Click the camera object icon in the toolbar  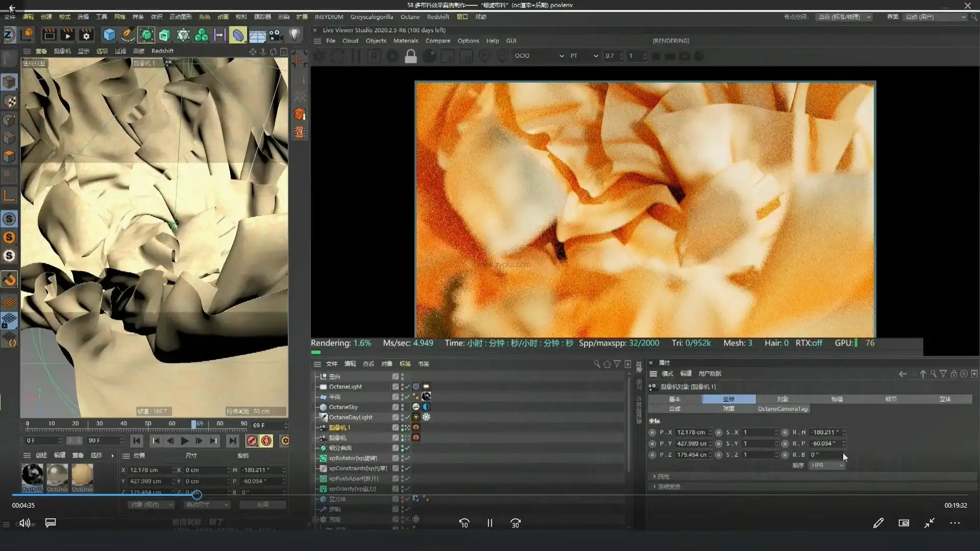pyautogui.click(x=276, y=34)
